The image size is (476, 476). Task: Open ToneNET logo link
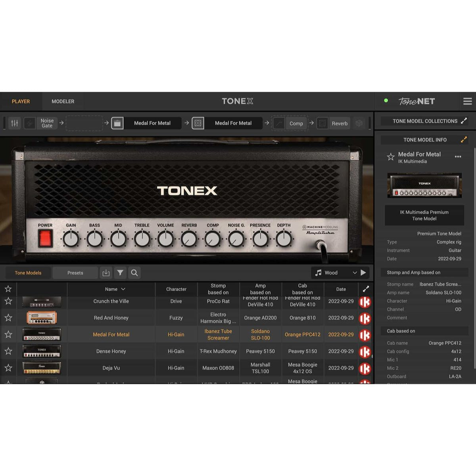coord(416,102)
